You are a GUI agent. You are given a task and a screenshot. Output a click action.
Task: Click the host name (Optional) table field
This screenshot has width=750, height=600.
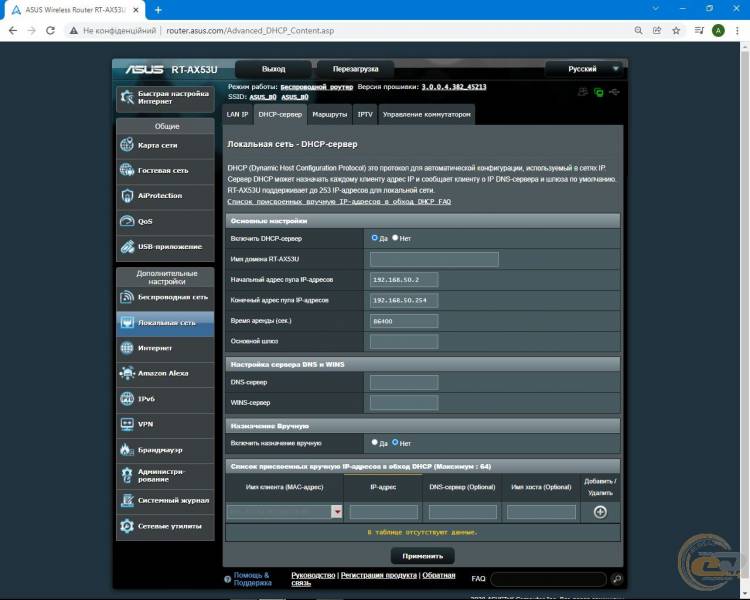pos(541,512)
